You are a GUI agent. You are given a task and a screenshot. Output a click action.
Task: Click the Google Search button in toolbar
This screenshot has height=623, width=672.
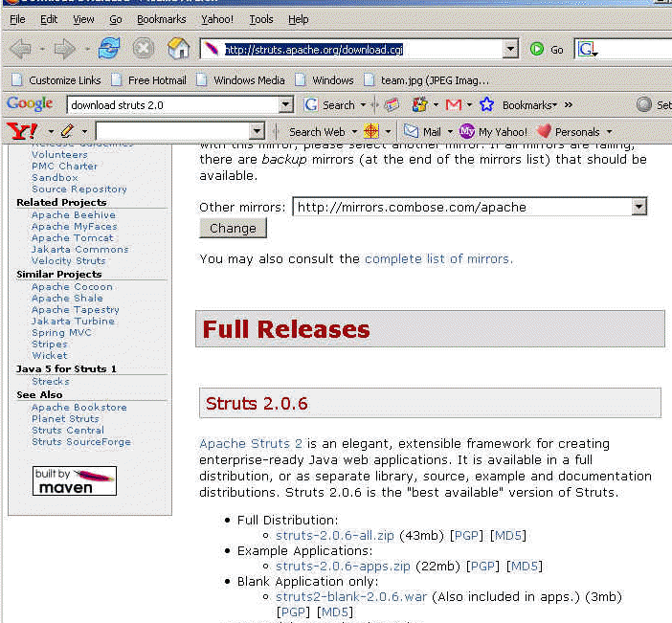(x=329, y=105)
